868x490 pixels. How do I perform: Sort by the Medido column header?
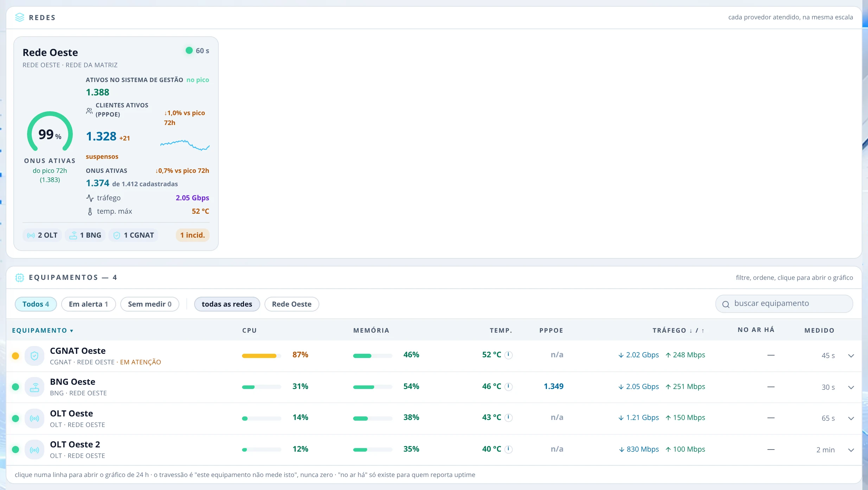click(819, 331)
